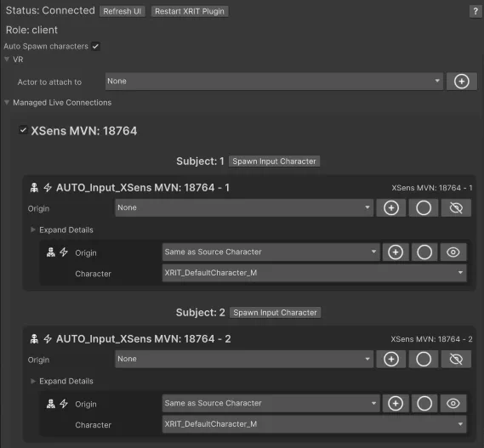Click Status: Connected text
Screen dimensions: 484x448
coord(50,10)
